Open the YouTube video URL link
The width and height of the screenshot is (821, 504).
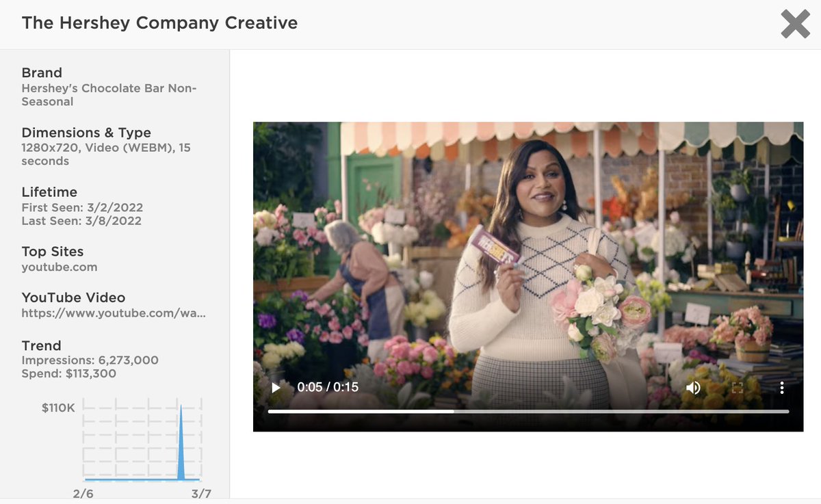114,313
